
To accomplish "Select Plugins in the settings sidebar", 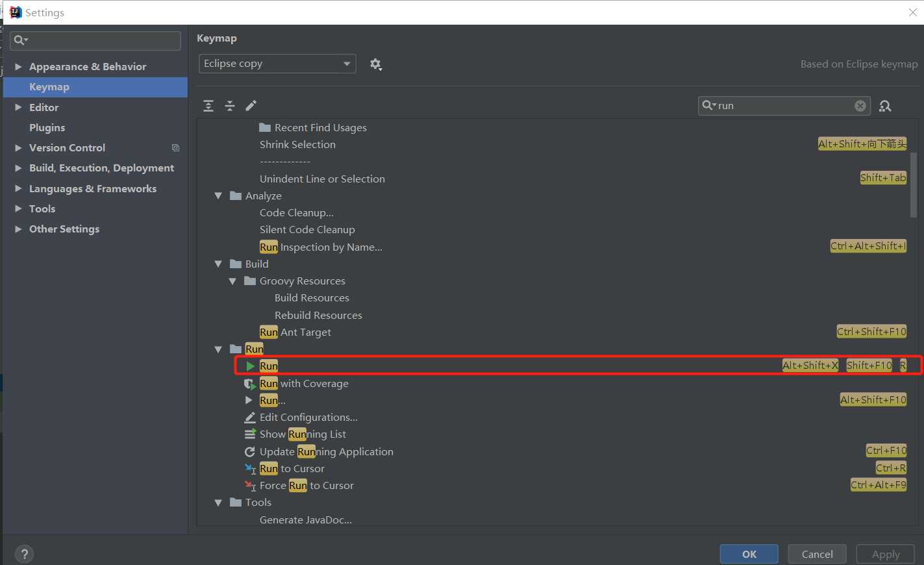I will [47, 127].
